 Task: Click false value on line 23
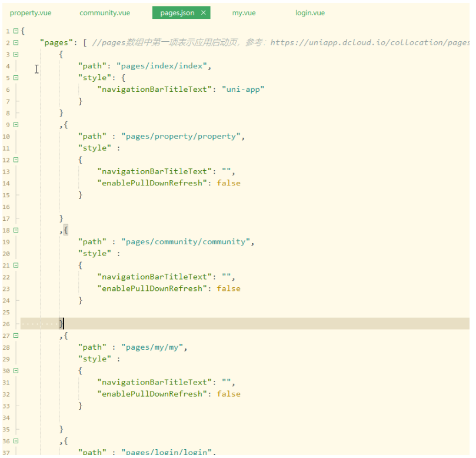(229, 288)
